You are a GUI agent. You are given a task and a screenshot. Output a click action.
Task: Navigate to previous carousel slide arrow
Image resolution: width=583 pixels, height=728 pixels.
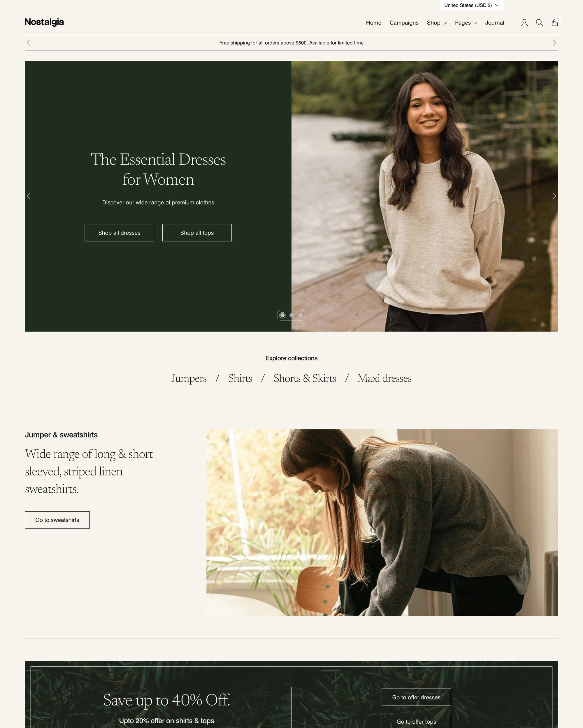point(29,196)
